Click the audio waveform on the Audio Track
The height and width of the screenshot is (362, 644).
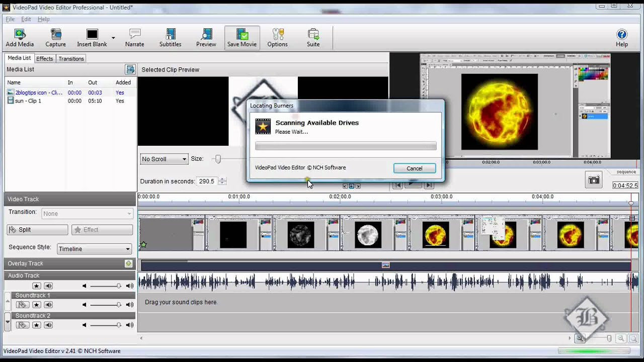pyautogui.click(x=387, y=282)
